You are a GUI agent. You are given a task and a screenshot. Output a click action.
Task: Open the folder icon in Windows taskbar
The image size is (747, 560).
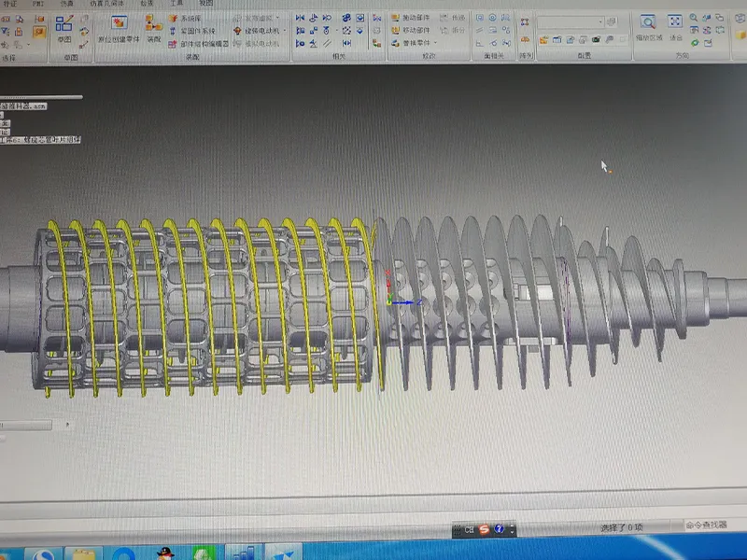(x=86, y=554)
